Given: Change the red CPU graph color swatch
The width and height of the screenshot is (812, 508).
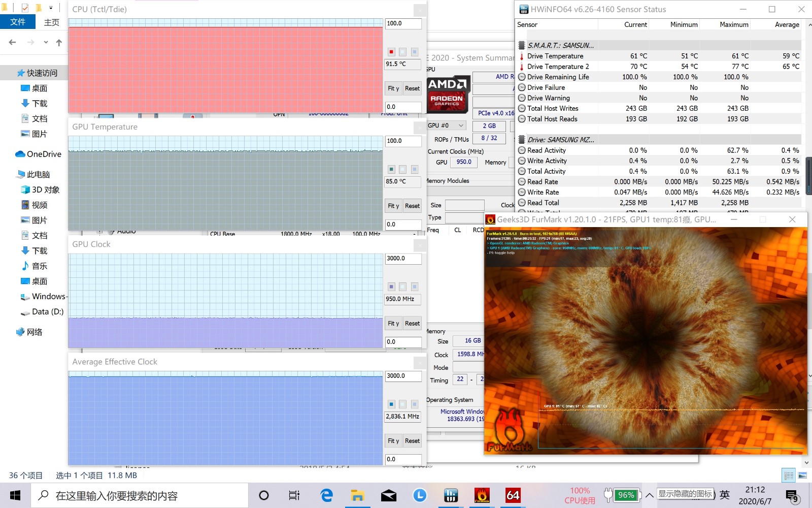Looking at the screenshot, I should [391, 52].
